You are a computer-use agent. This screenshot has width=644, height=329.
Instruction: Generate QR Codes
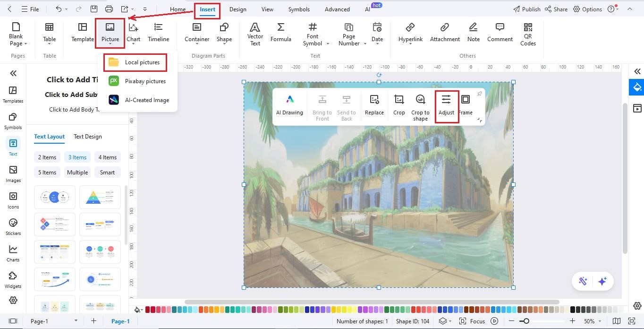528,34
